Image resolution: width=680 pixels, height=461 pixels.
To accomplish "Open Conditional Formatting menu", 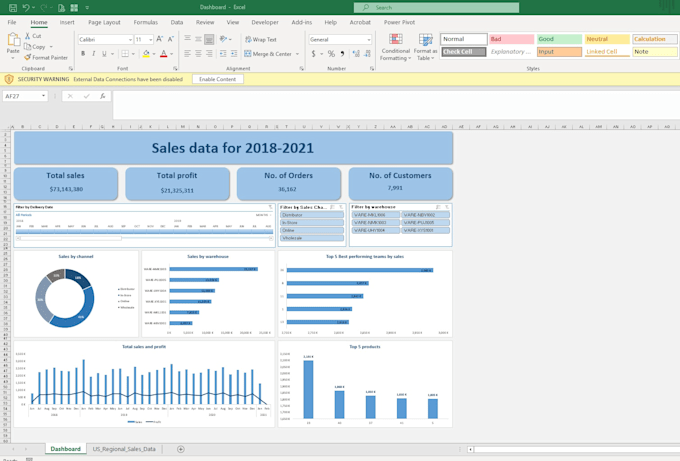I will click(x=396, y=47).
